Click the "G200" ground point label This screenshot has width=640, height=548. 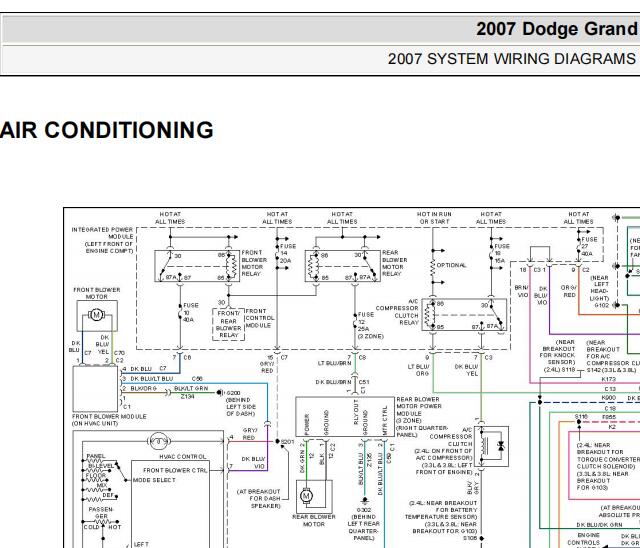(x=233, y=393)
